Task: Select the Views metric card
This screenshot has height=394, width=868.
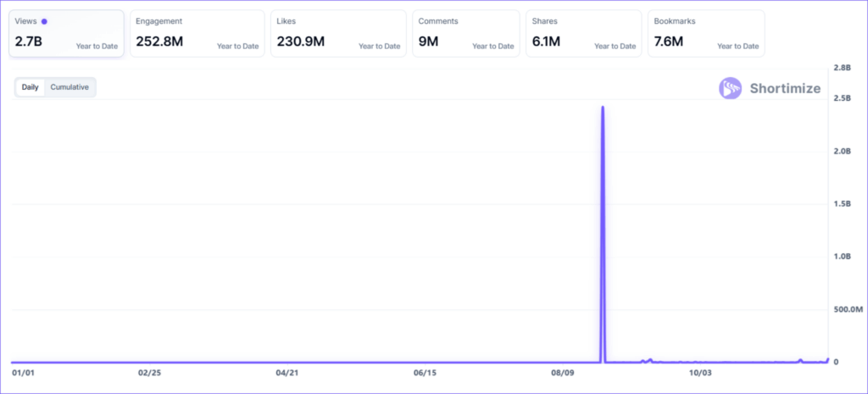Action: tap(67, 34)
